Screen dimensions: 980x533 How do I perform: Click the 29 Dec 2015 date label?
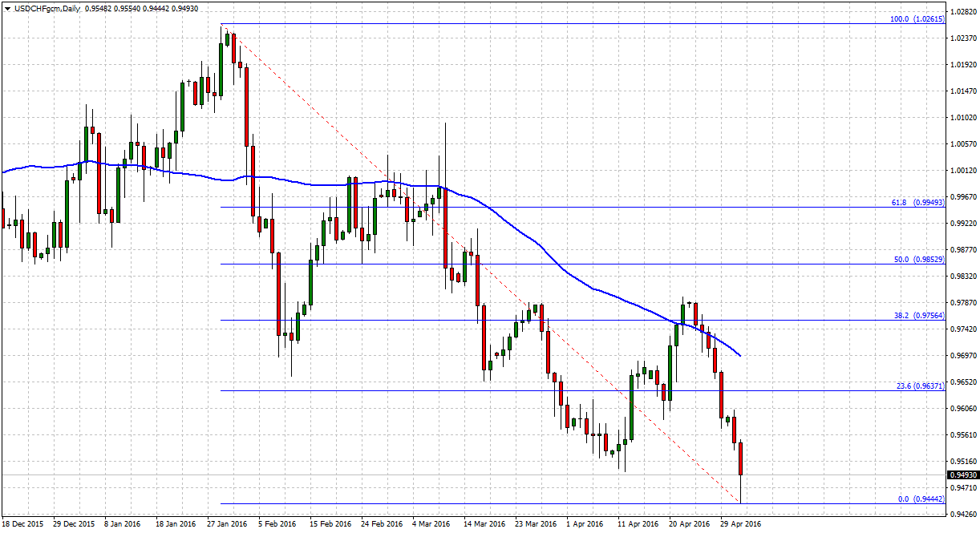tap(73, 524)
